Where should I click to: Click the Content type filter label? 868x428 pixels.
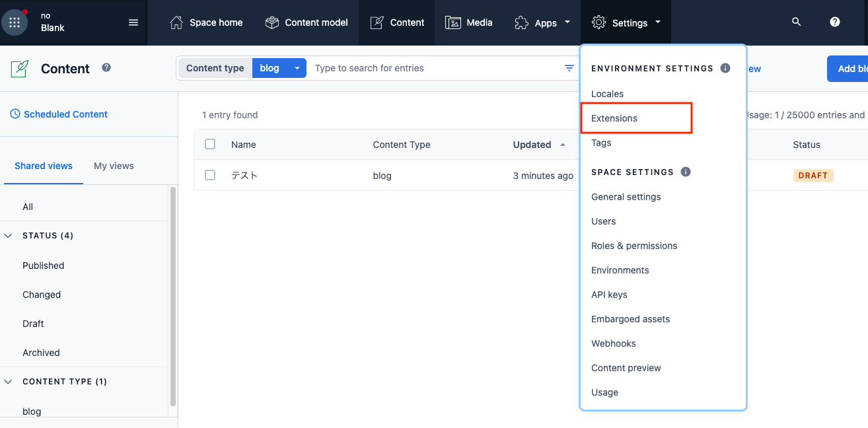[215, 68]
